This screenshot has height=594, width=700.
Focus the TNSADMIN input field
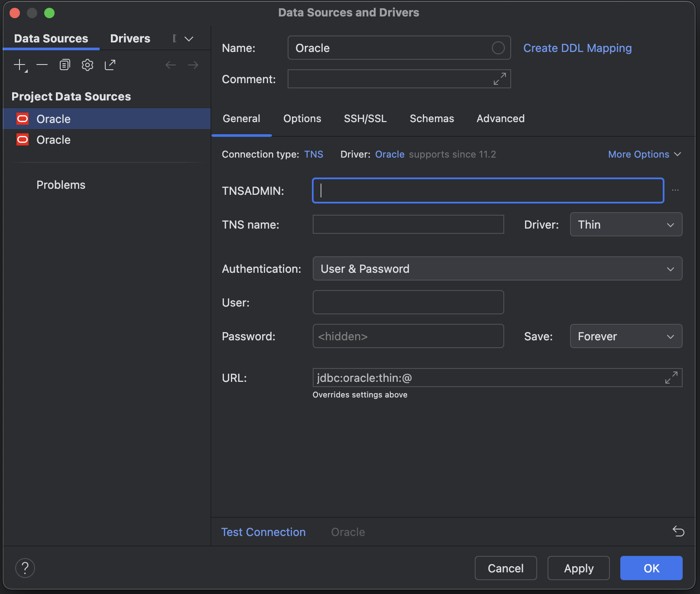[488, 190]
